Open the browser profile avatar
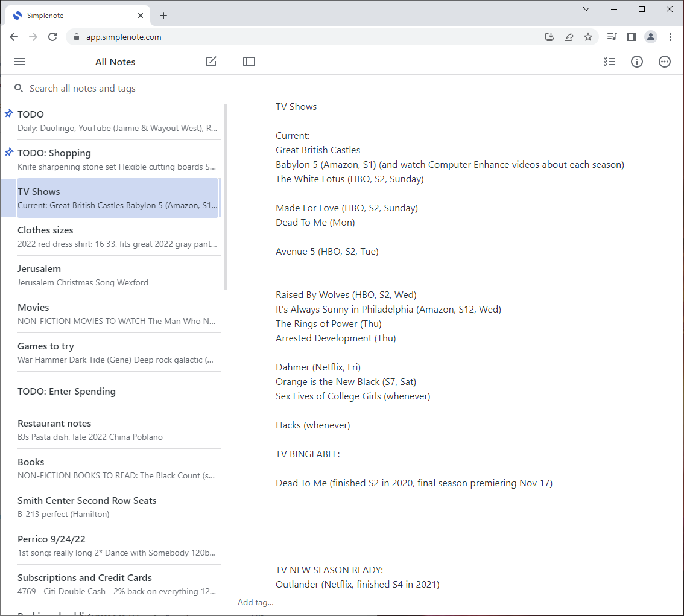This screenshot has height=616, width=684. click(650, 37)
